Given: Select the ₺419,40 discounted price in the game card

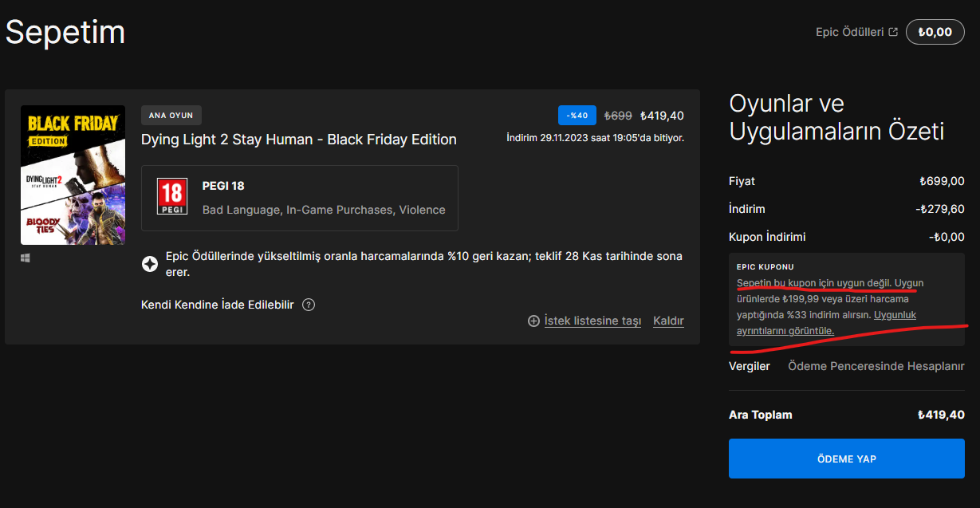Looking at the screenshot, I should coord(662,116).
